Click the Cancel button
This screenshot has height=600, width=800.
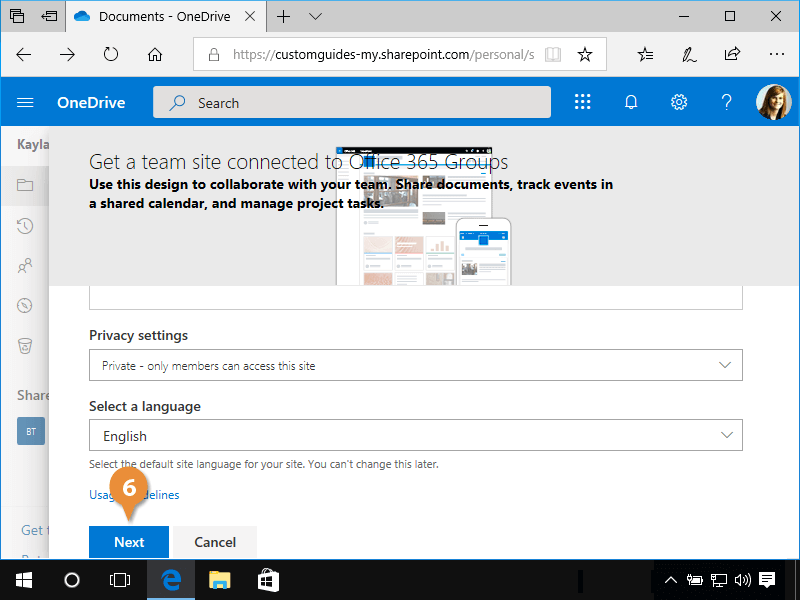[215, 542]
